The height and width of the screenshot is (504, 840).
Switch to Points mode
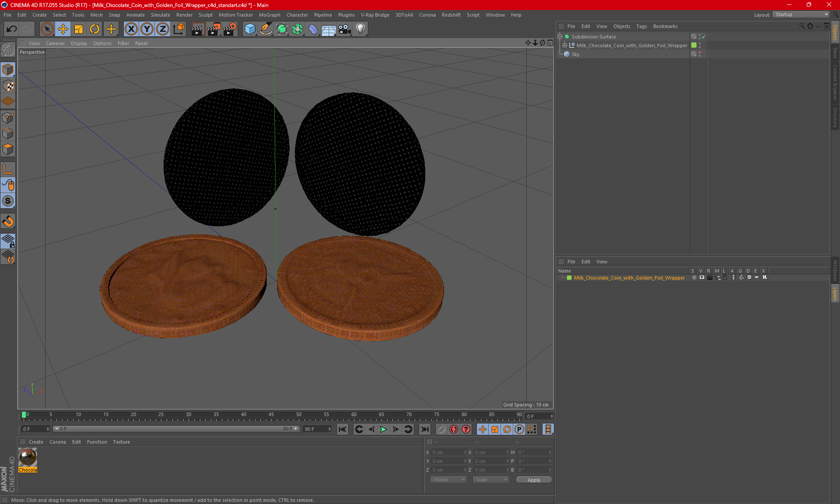tap(8, 118)
